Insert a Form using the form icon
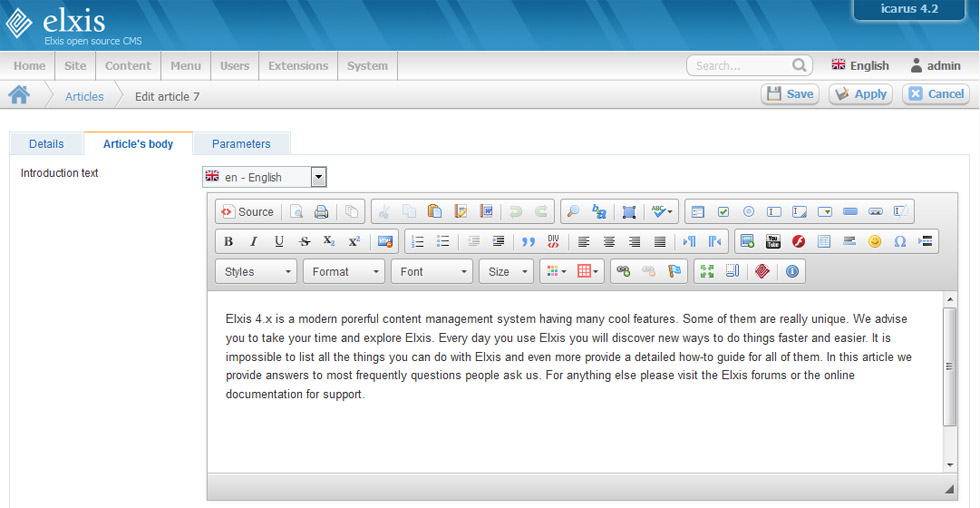This screenshot has width=980, height=508. point(698,212)
